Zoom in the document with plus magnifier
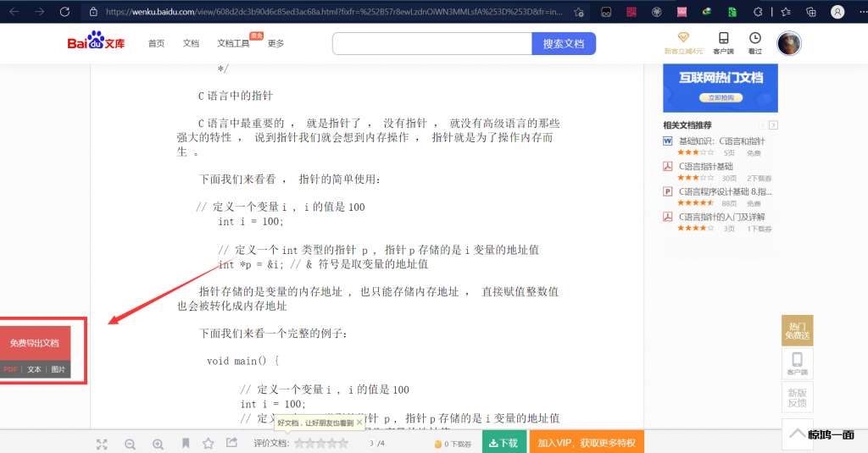Image resolution: width=868 pixels, height=453 pixels. point(158,444)
